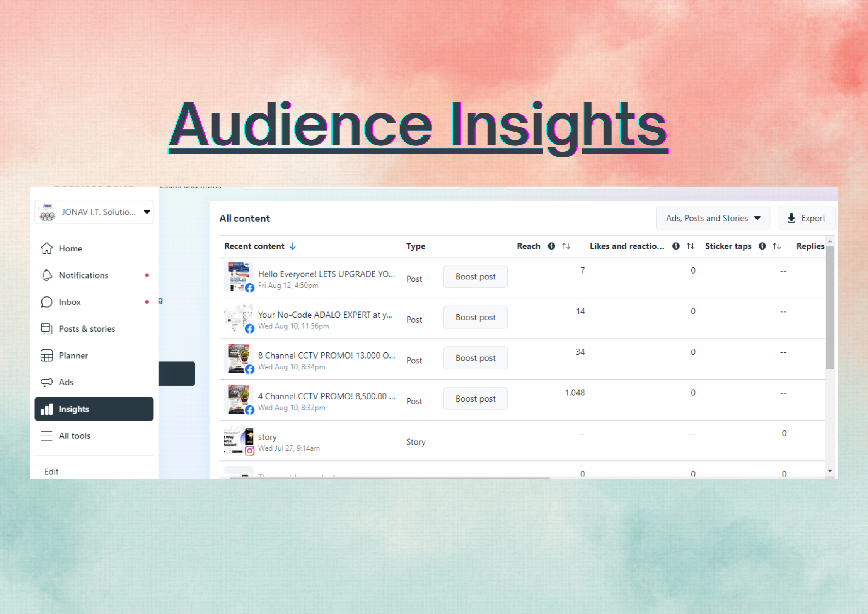Click the Sticker taps info icon

click(762, 246)
